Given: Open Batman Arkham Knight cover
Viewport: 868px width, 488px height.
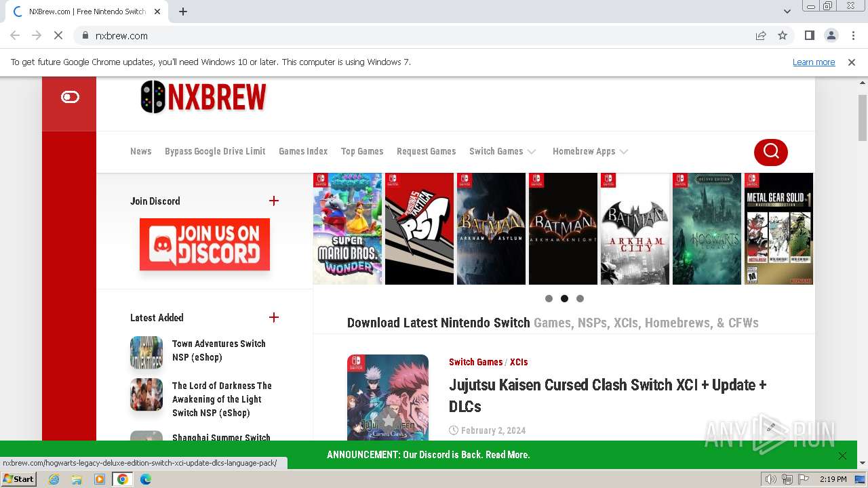Looking at the screenshot, I should 563,228.
